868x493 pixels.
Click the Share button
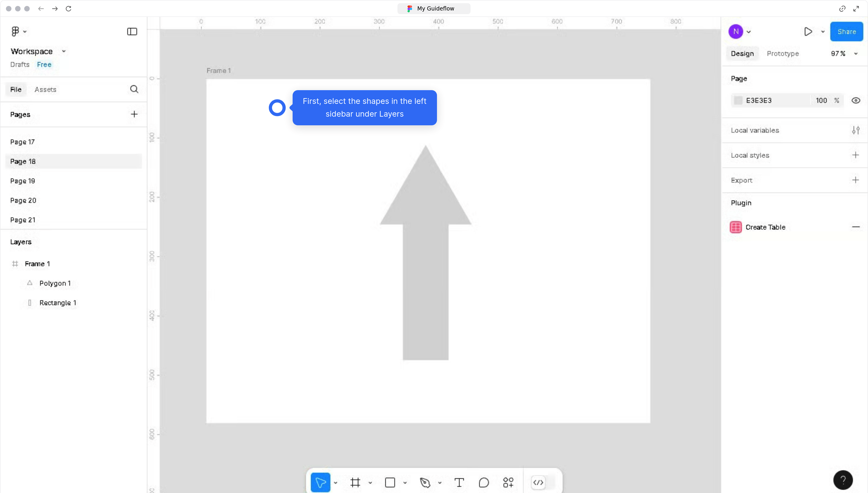(847, 31)
